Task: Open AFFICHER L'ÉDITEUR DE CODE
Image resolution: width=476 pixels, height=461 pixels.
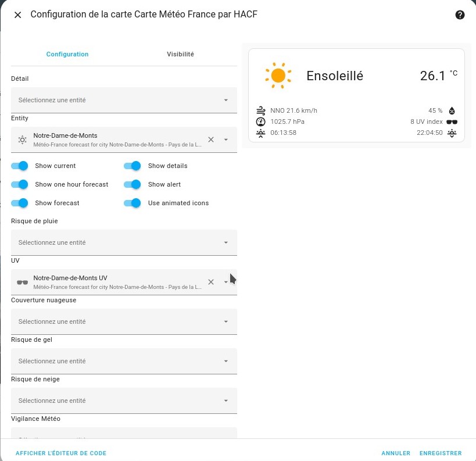Action: [61, 453]
